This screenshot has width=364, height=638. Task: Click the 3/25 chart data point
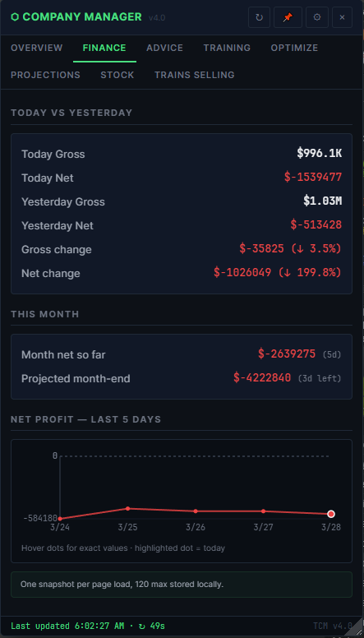(127, 508)
